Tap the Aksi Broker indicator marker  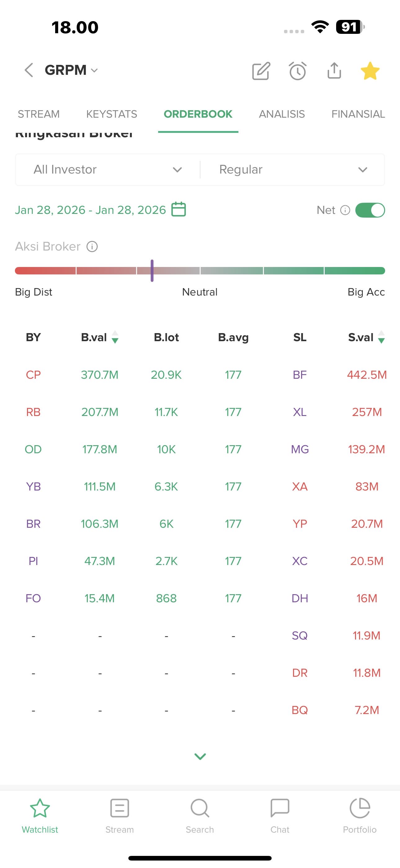pos(152,271)
